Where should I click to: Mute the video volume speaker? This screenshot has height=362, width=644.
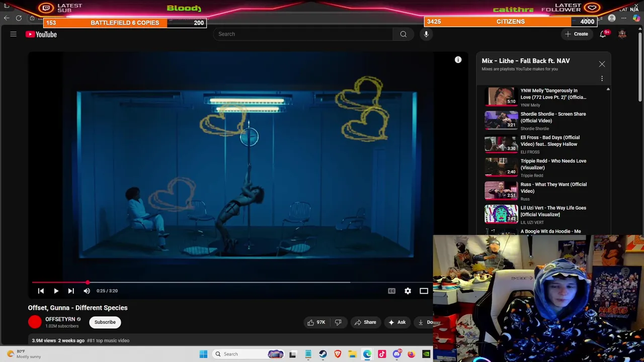[87, 291]
